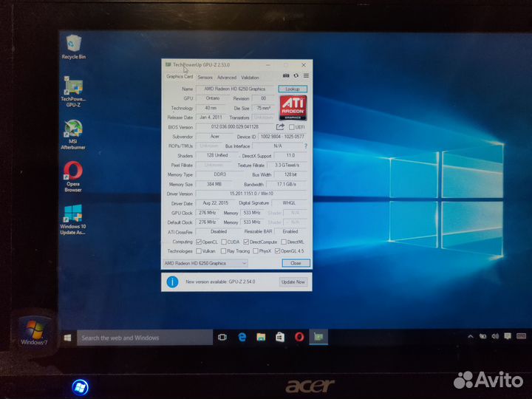The image size is (532, 399).
Task: Click the BIOS Version value field
Action: (235, 127)
